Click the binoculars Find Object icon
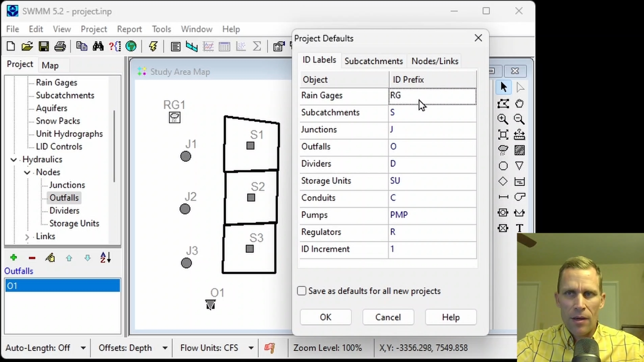The height and width of the screenshot is (362, 644). tap(98, 46)
